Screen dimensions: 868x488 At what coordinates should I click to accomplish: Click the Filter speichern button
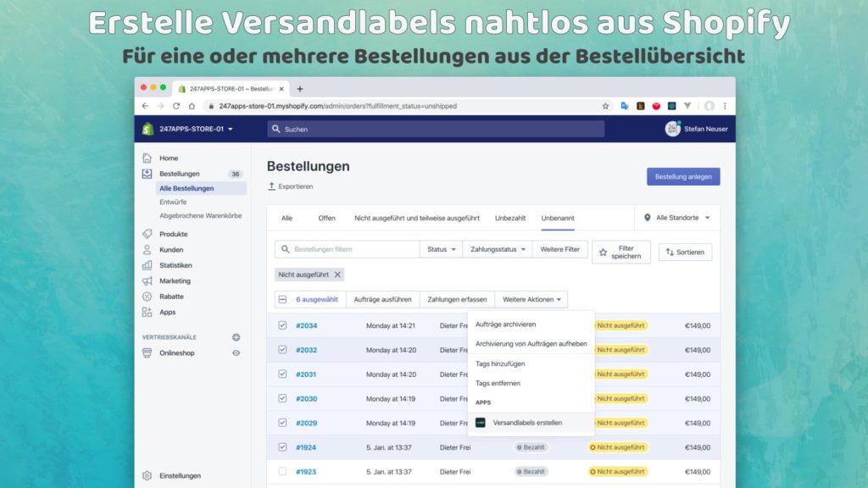[621, 252]
